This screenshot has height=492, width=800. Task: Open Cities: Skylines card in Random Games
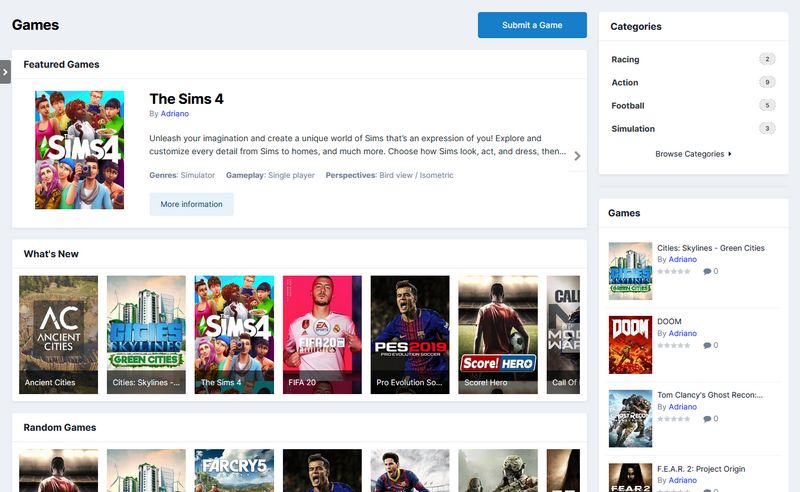click(x=146, y=471)
